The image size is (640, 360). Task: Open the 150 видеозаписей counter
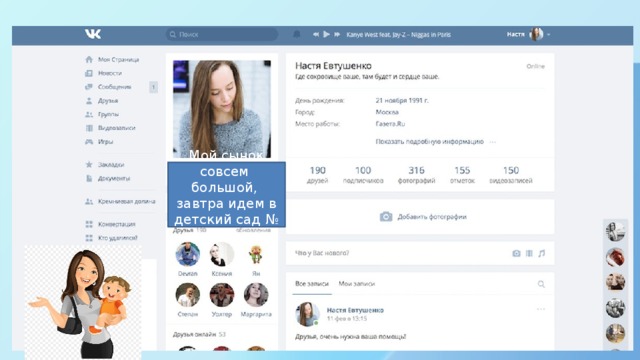click(511, 175)
